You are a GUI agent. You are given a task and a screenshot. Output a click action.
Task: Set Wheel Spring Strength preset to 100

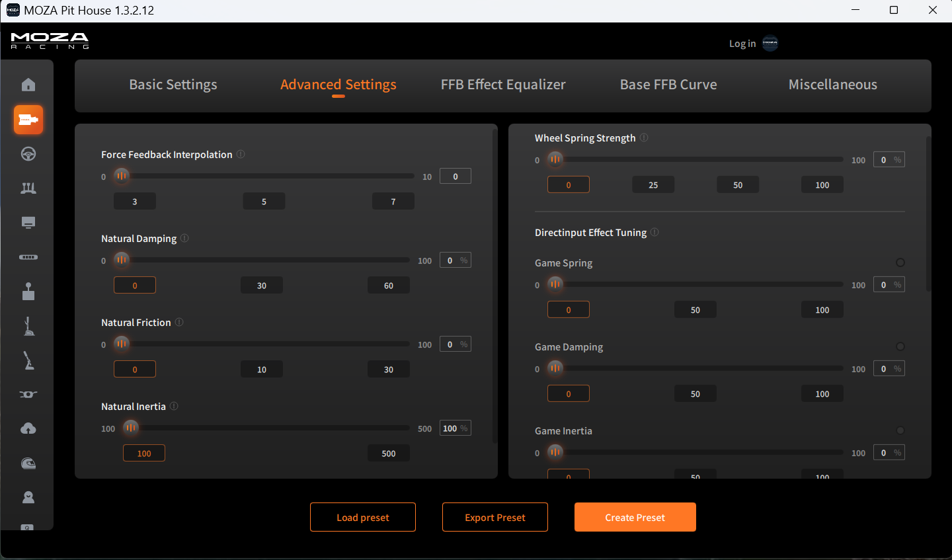click(x=822, y=185)
